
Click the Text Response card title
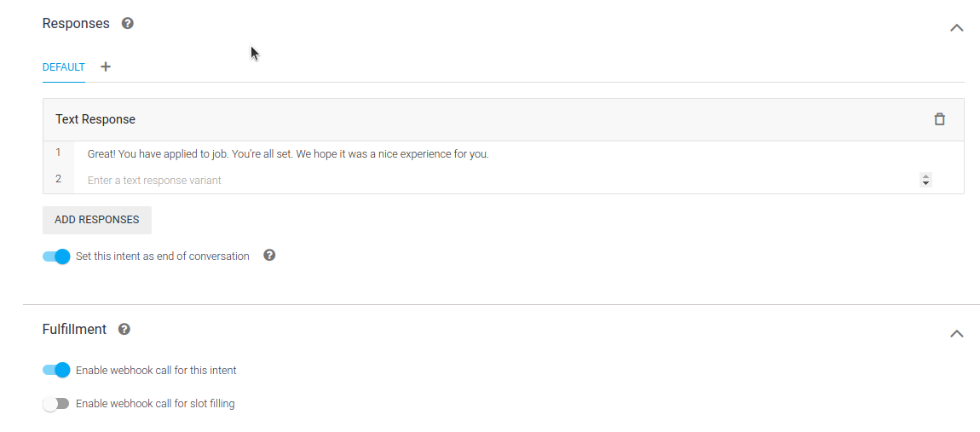click(95, 119)
